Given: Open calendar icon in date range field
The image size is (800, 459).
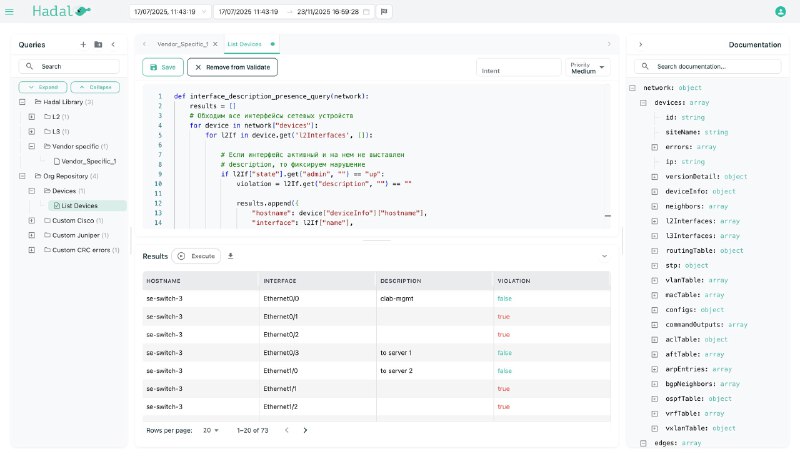Looking at the screenshot, I should click(x=366, y=11).
